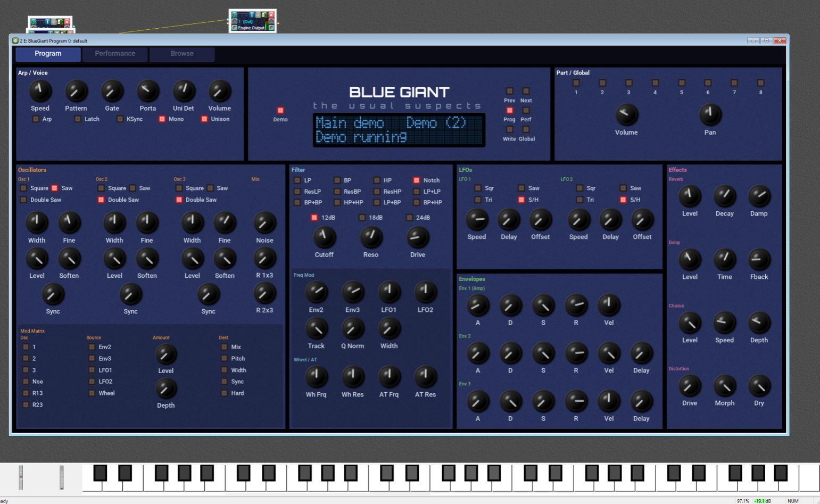
Task: Click the filter Drive knob
Action: coord(418,238)
